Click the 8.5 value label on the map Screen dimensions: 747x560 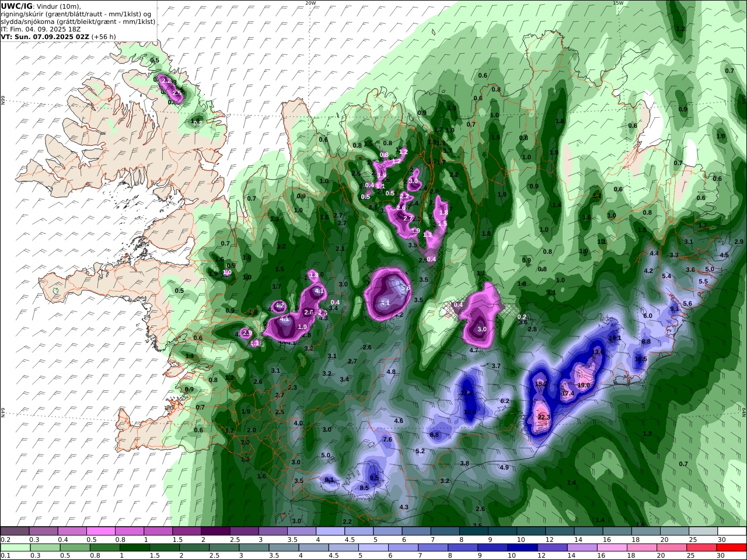click(x=364, y=488)
